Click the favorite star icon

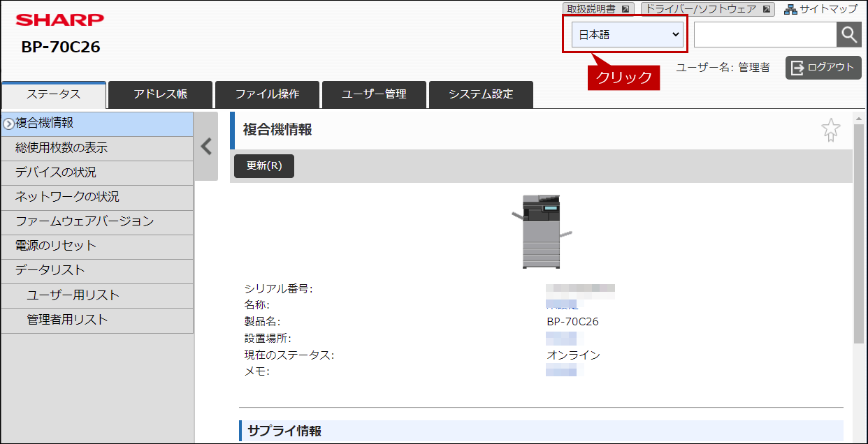coord(830,130)
